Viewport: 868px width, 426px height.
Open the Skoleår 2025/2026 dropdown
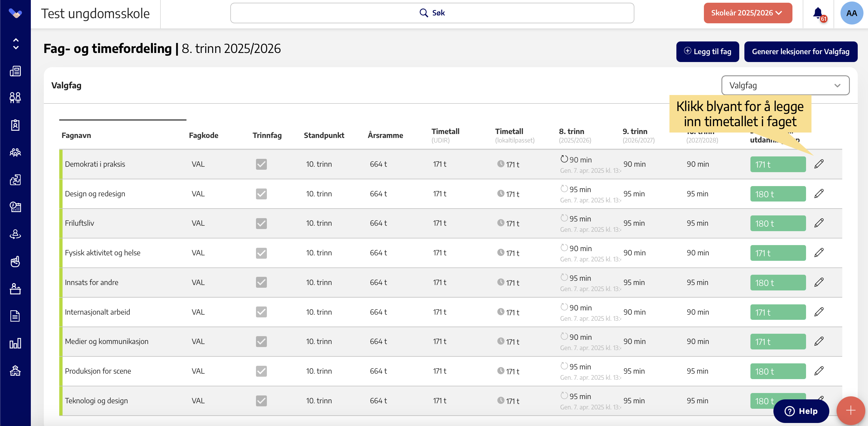[748, 13]
